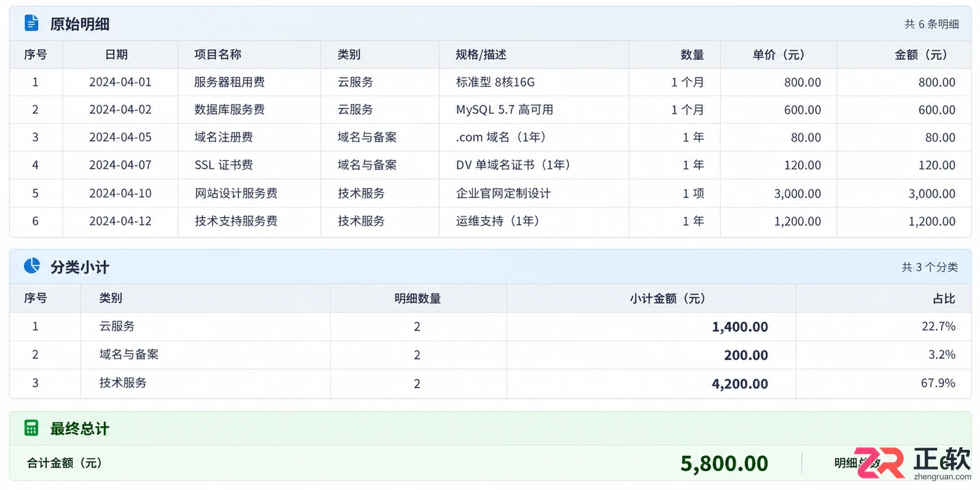Screen dimensions: 980x490
Task: Select the subtotal 4,200.00
Action: coord(740,384)
